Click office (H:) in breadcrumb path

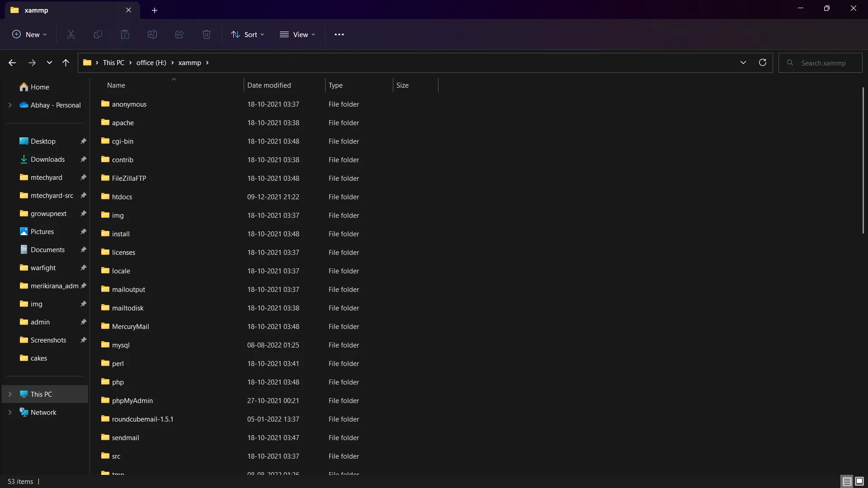coord(151,63)
